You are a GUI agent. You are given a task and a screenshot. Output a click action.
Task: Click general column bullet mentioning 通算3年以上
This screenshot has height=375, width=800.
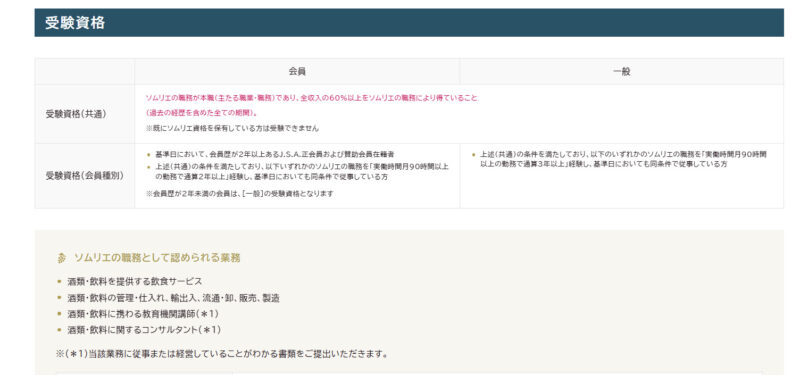click(623, 159)
